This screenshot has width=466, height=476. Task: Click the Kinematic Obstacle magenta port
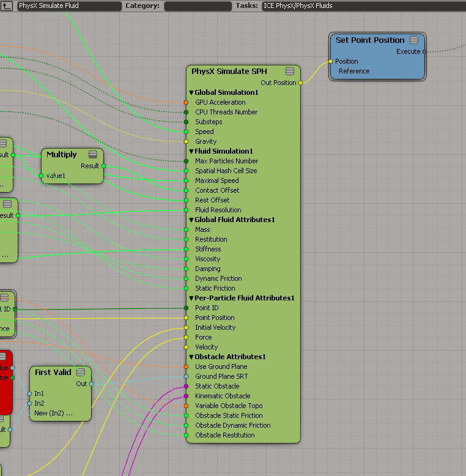pyautogui.click(x=187, y=396)
